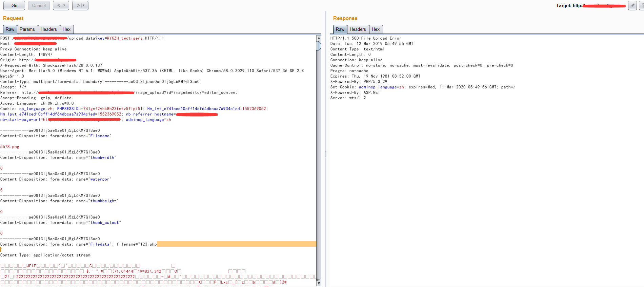This screenshot has width=644, height=287.
Task: Show the Request Hex view tab
Action: click(66, 29)
